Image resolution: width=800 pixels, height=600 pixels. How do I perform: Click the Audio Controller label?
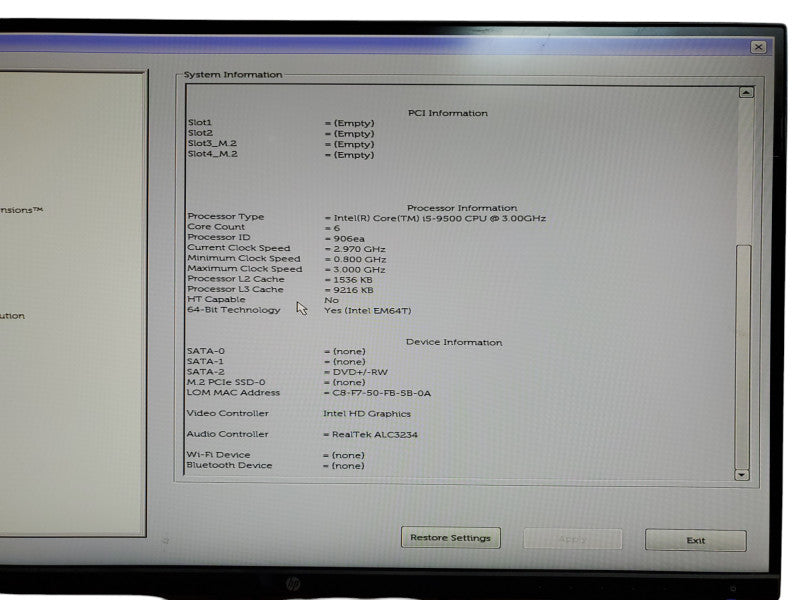(227, 434)
